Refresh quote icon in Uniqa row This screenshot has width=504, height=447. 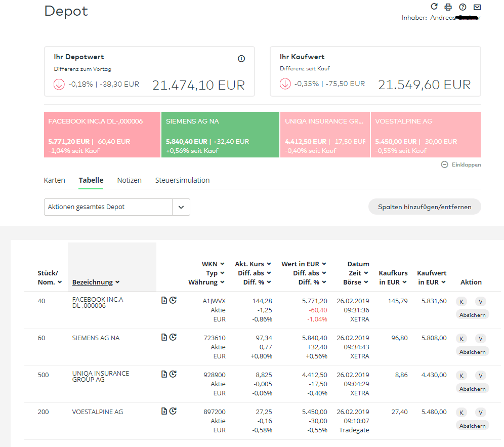[x=173, y=374]
